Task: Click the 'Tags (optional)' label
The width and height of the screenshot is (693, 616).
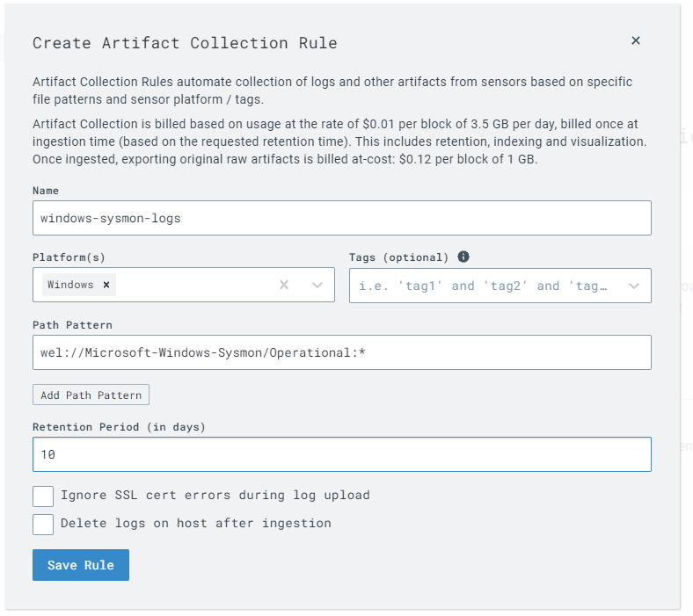Action: tap(398, 257)
